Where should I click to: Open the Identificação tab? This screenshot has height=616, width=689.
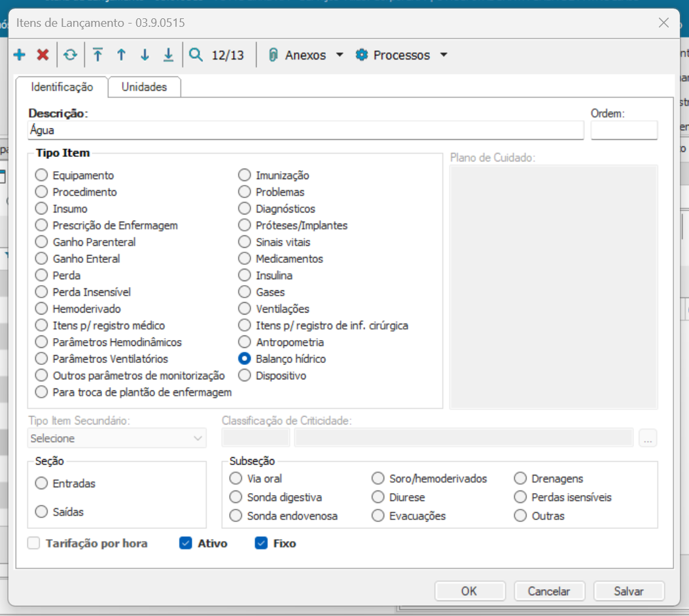(62, 87)
